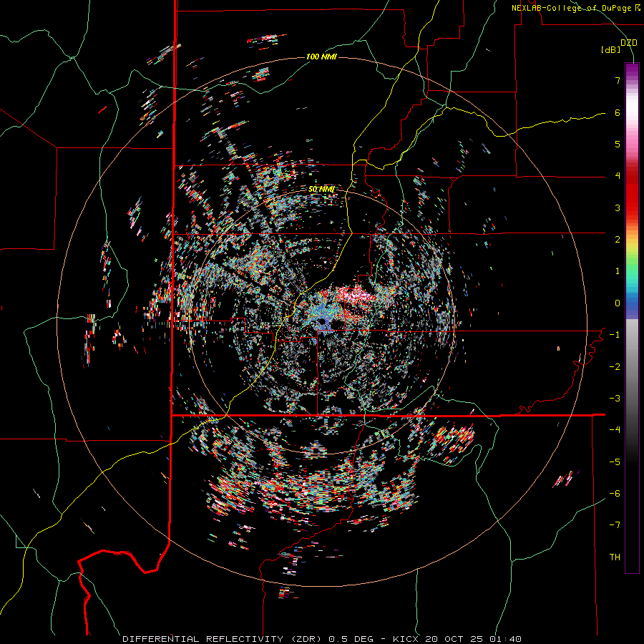Viewport: 644px width, 644px height.
Task: Select the 0 value on scale
Action: pyautogui.click(x=618, y=303)
